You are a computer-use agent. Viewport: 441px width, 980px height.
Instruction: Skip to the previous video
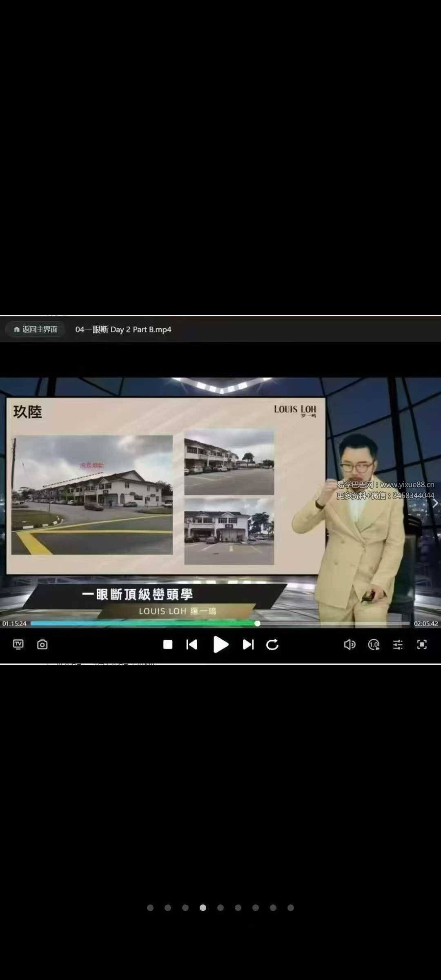coord(192,644)
